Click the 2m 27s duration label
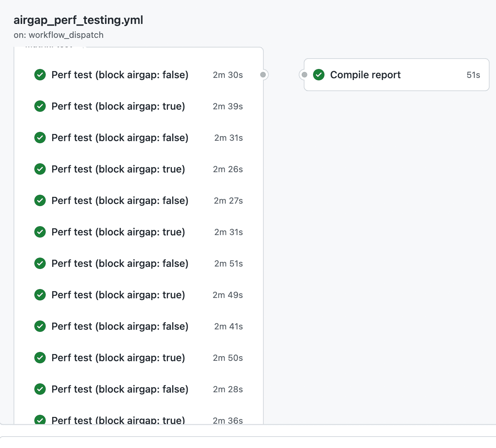 228,200
